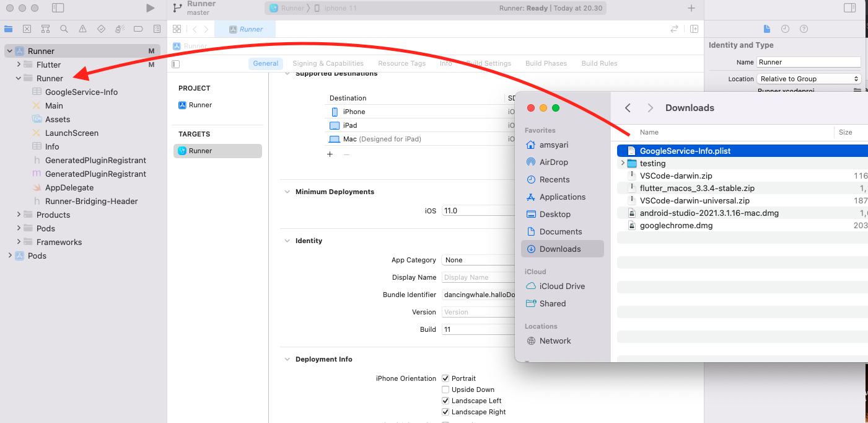Switch to the Signing & Capabilities tab

tap(328, 63)
